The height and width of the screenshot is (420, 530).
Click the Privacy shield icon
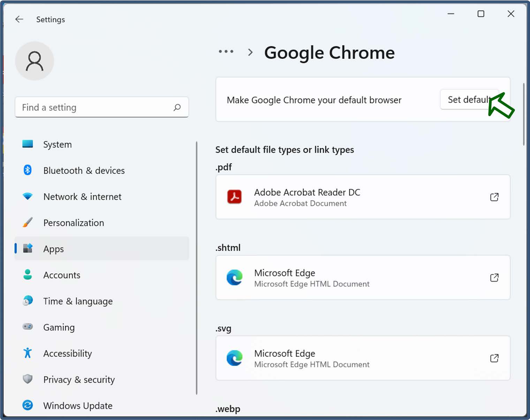28,379
